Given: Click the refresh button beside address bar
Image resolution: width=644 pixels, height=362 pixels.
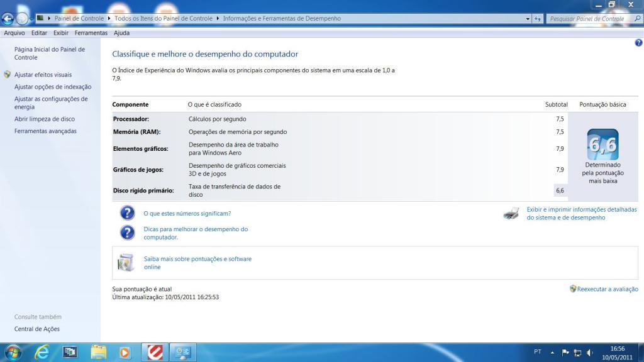Looking at the screenshot, I should (x=537, y=18).
